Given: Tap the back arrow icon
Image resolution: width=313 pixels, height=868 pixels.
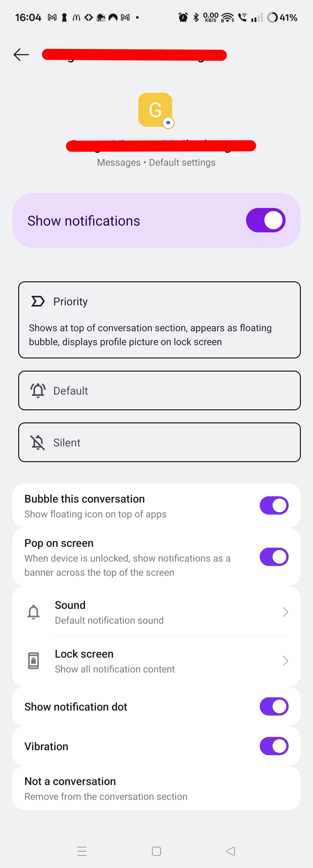Looking at the screenshot, I should [21, 55].
